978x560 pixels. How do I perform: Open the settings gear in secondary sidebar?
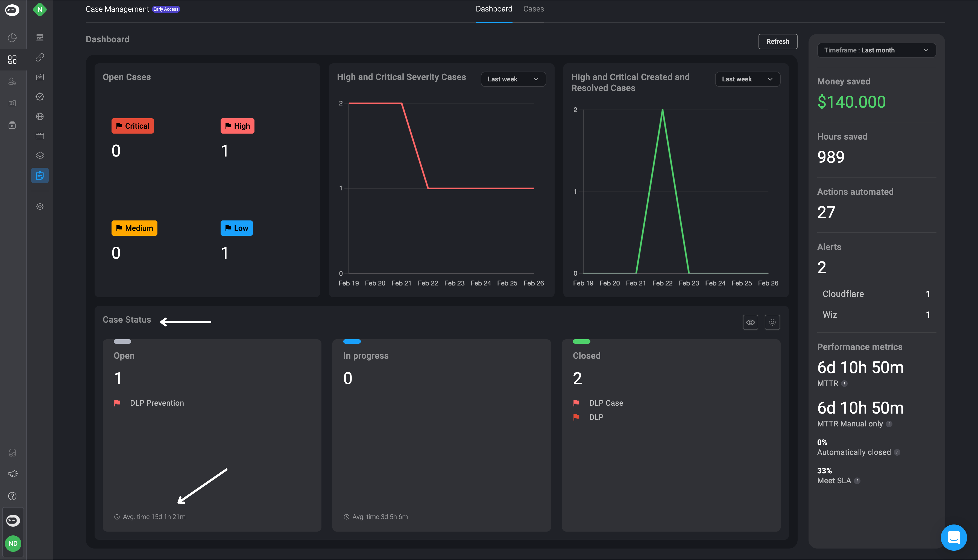pos(40,207)
